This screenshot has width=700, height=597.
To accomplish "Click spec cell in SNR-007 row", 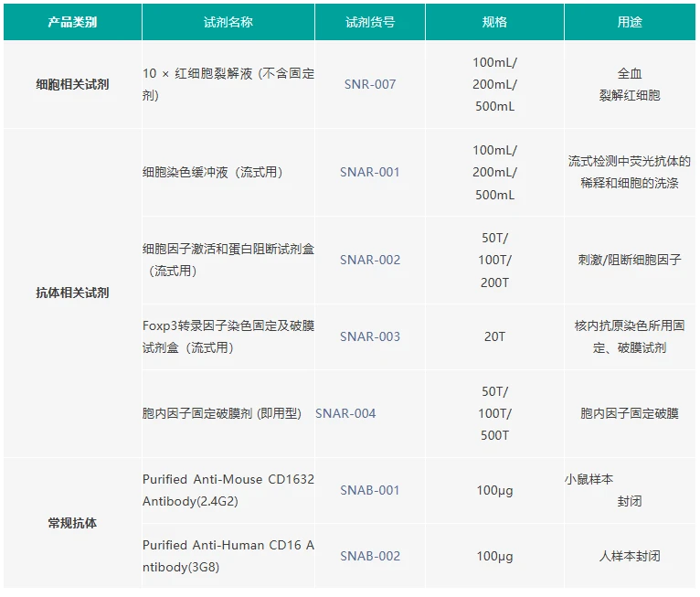I will pyautogui.click(x=494, y=84).
